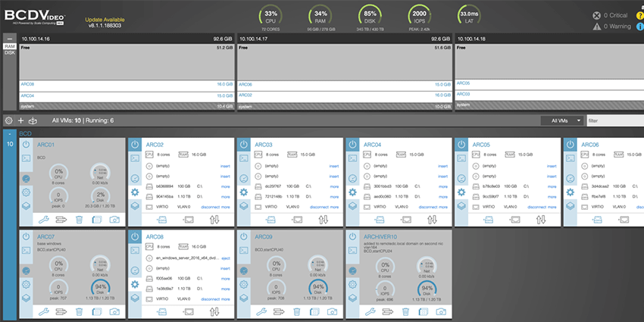Open ARC07 wrench edit icon
Image resolution: width=644 pixels, height=322 pixels.
click(x=43, y=312)
